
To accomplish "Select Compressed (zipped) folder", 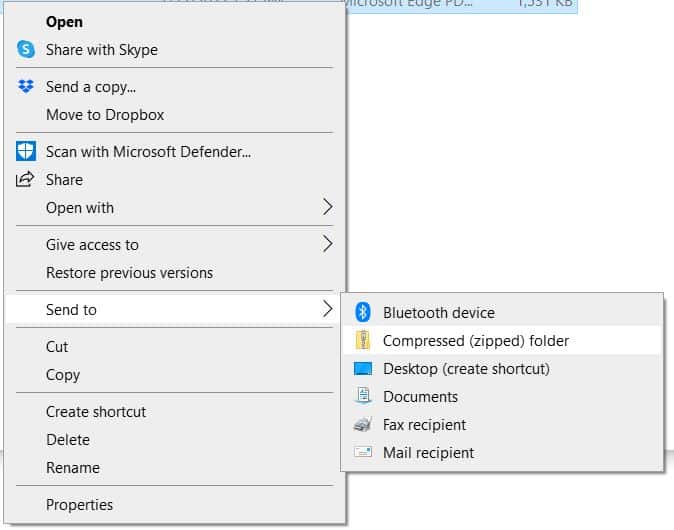I will pos(502,340).
